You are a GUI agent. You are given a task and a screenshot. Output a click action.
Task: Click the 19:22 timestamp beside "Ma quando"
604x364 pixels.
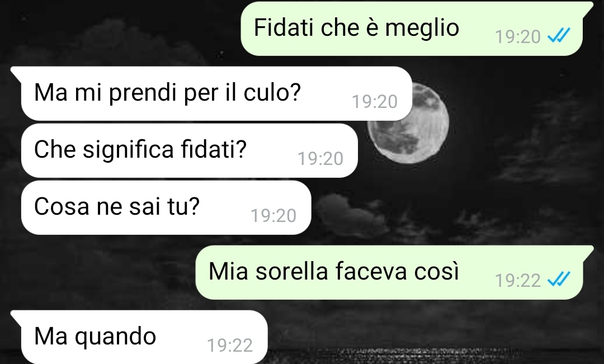pos(230,346)
